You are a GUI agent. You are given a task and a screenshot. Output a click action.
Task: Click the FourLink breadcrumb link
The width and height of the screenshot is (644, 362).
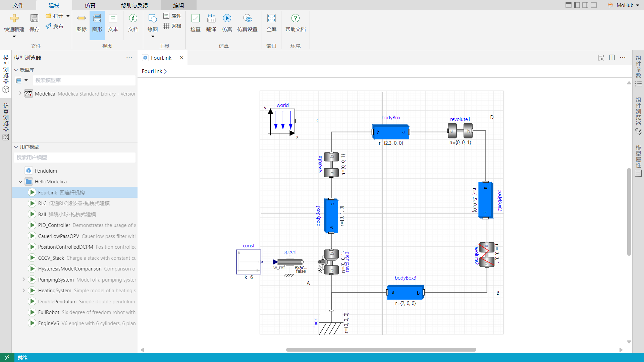tap(152, 71)
